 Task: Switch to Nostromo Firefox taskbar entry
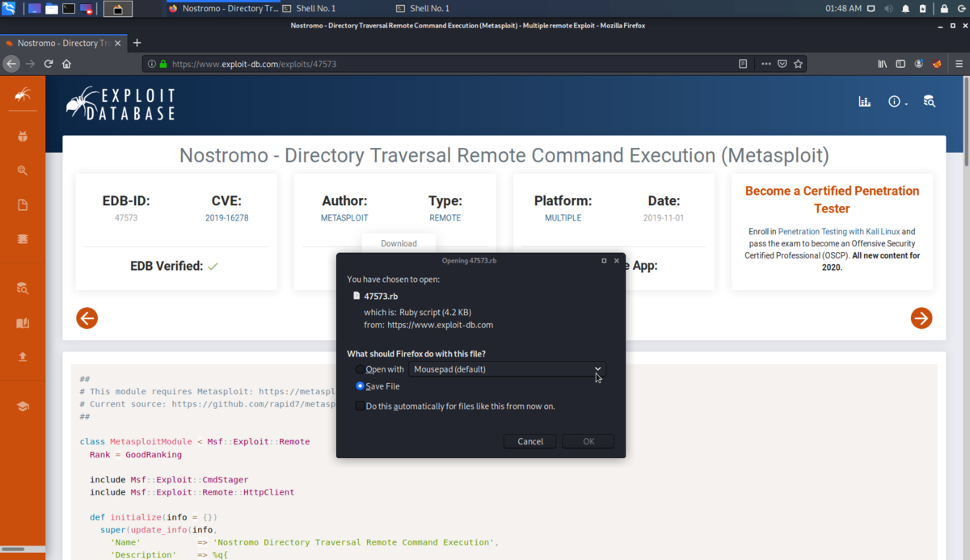pyautogui.click(x=221, y=9)
